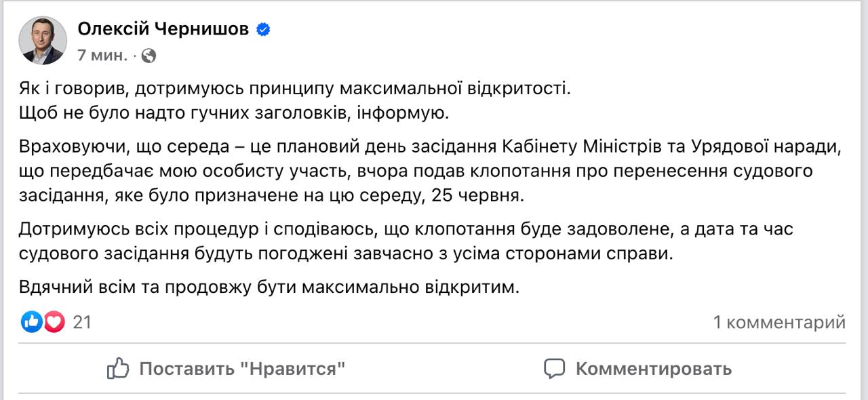Click the "25 червня" date text
This screenshot has width=868, height=400.
(x=473, y=197)
